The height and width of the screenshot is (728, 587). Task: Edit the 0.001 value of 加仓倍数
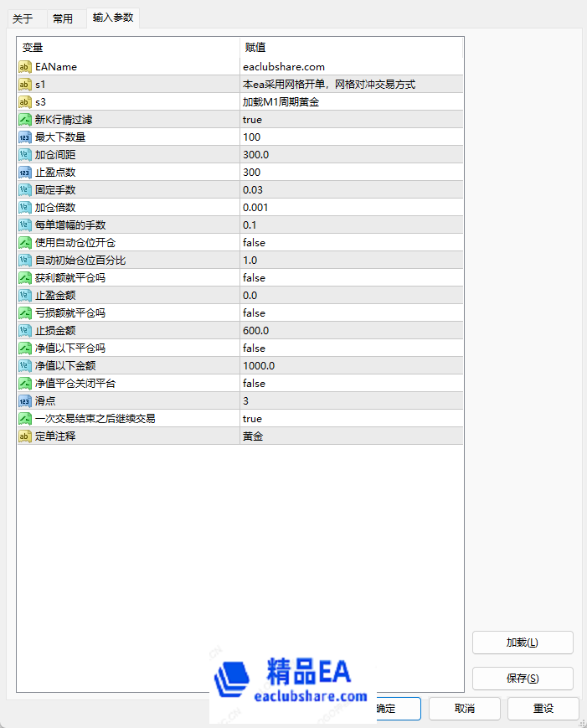(351, 208)
